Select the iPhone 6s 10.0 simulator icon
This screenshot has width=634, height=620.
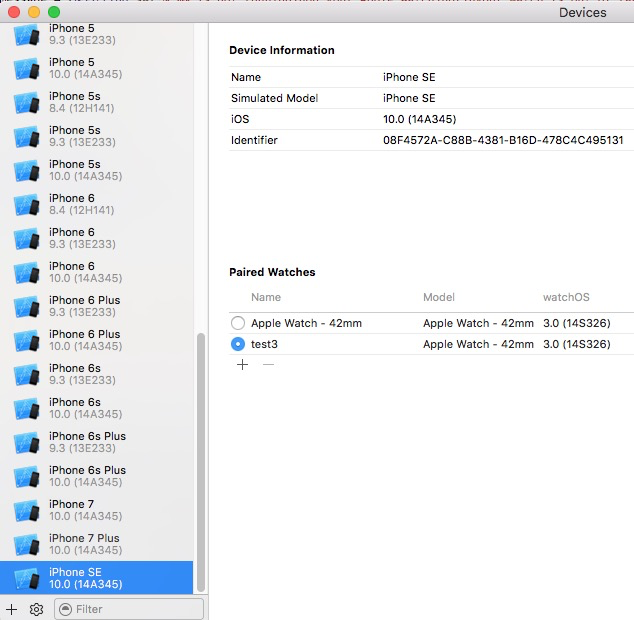coord(27,408)
